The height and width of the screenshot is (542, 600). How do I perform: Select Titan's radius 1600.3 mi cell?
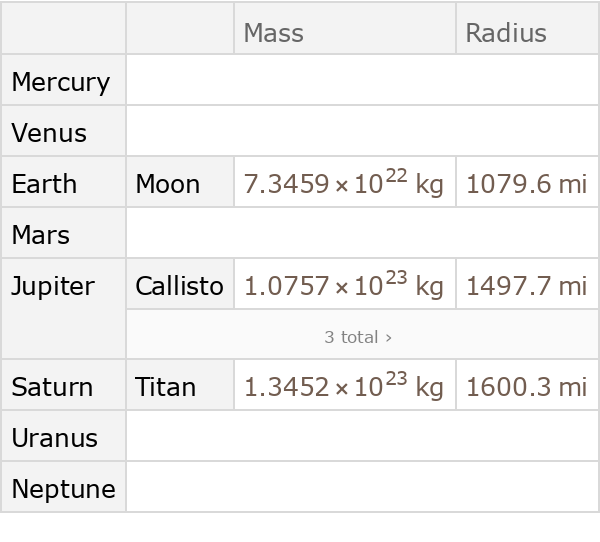tap(526, 387)
